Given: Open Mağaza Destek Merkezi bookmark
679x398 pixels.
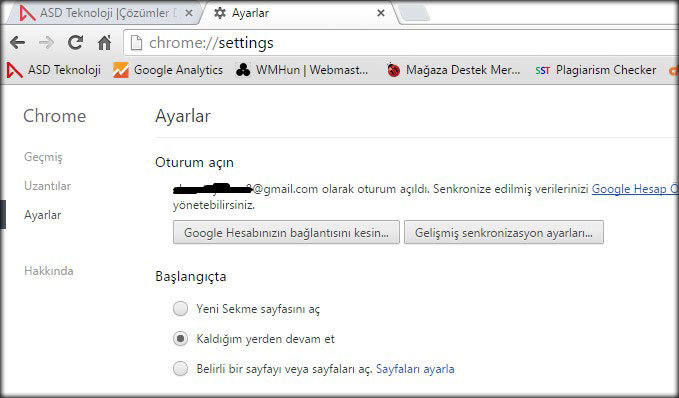Looking at the screenshot, I should tap(453, 70).
